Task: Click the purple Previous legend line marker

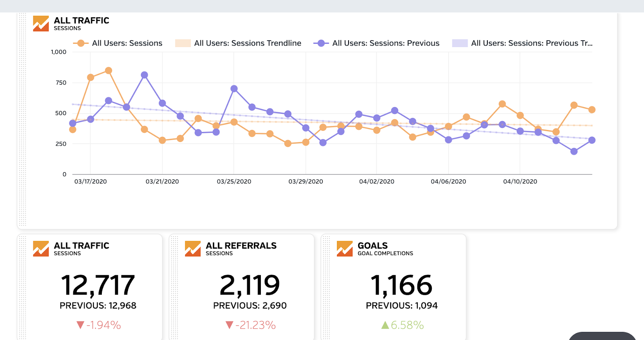Action: tap(321, 43)
